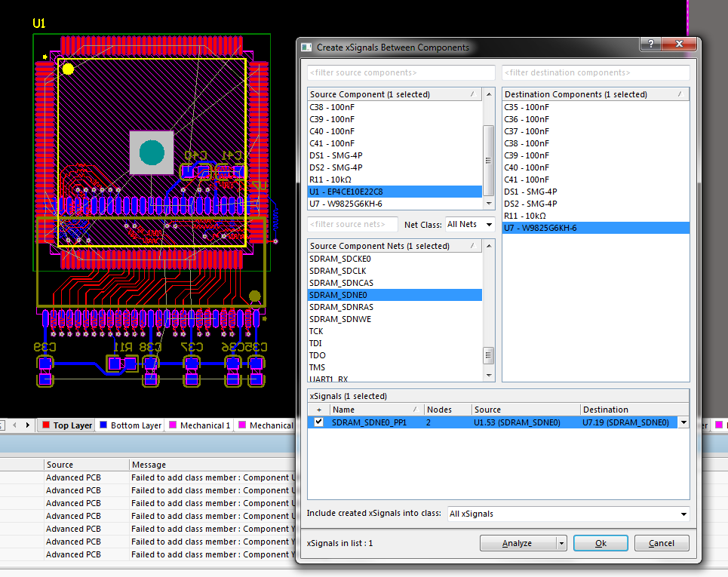Click the Help (?) icon in the xSignals dialog titlebar
The width and height of the screenshot is (728, 577).
[650, 44]
